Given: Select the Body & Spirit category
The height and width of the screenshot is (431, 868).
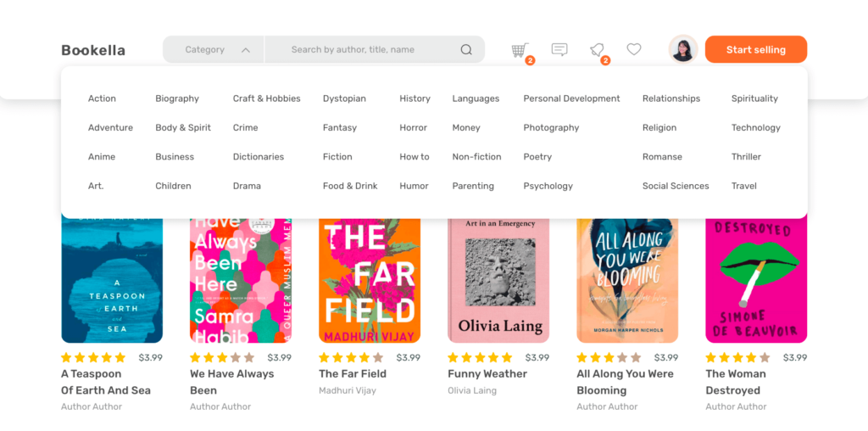Looking at the screenshot, I should (x=183, y=127).
